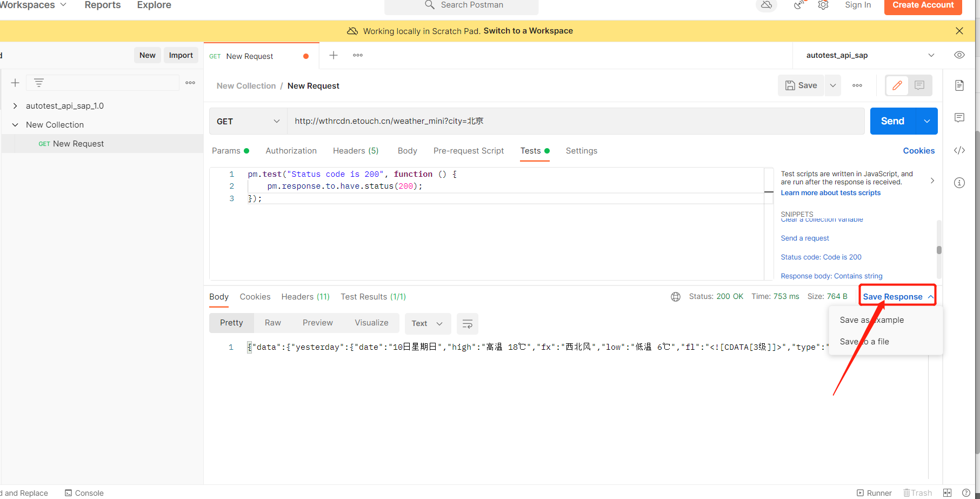The width and height of the screenshot is (980, 499).
Task: Open the Pre-request Script tab
Action: (469, 151)
